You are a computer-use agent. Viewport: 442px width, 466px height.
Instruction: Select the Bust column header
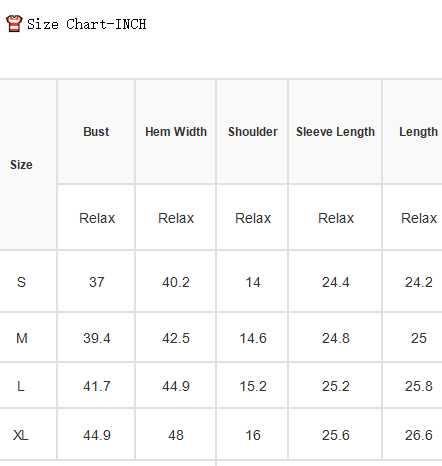tap(96, 132)
